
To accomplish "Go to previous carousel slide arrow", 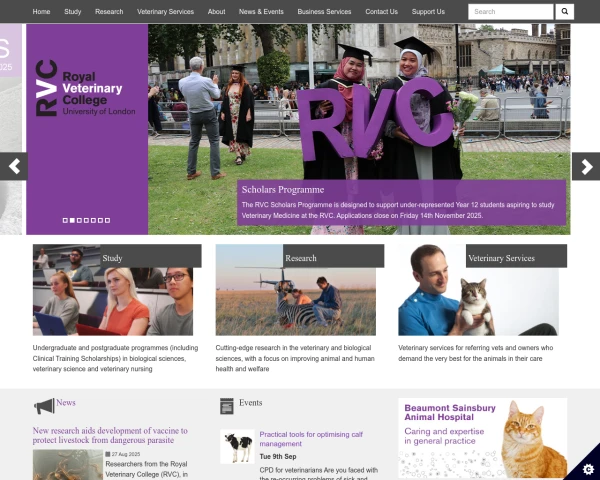I will point(14,167).
